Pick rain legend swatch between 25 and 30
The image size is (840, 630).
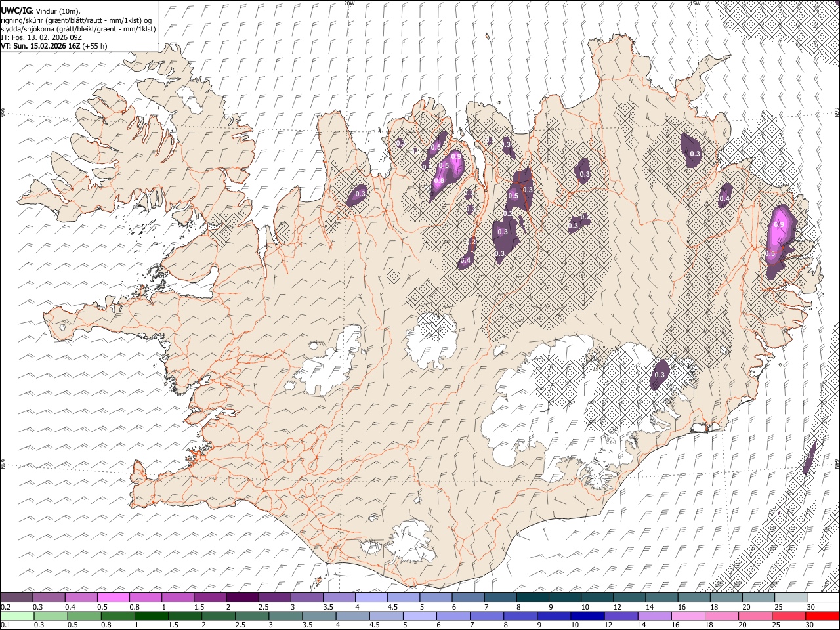(x=789, y=616)
